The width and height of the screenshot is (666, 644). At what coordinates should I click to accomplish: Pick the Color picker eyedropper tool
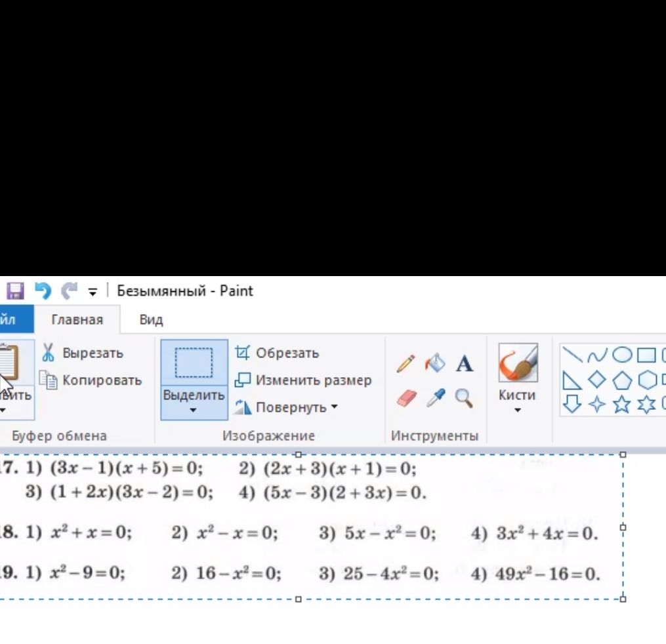coord(436,398)
